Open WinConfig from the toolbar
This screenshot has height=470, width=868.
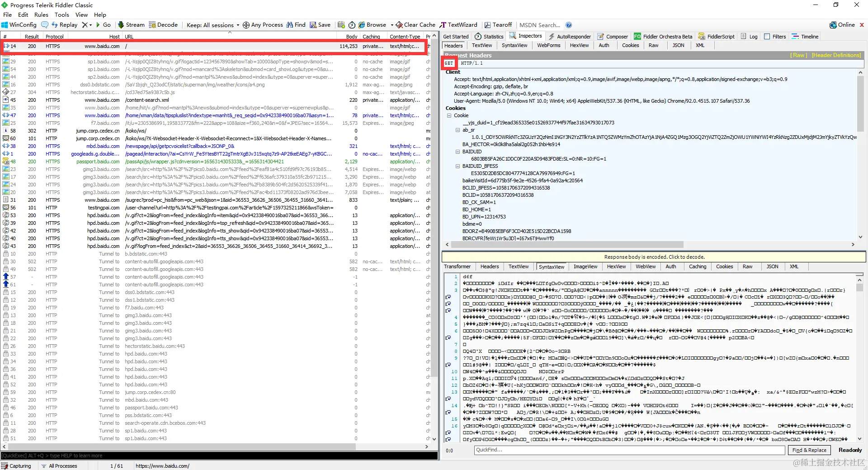(x=19, y=25)
